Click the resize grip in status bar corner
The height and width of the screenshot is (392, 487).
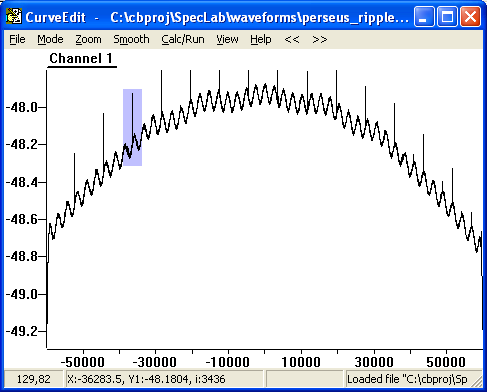(478, 383)
